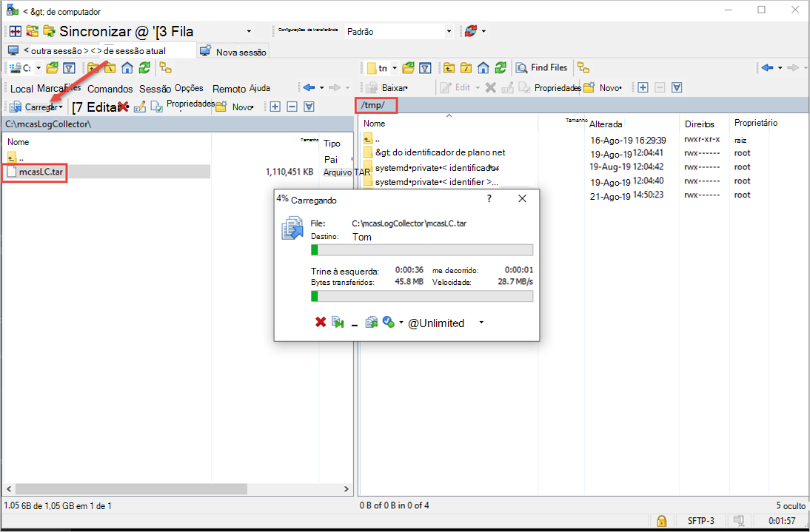Open the Sessão menu

pos(155,89)
